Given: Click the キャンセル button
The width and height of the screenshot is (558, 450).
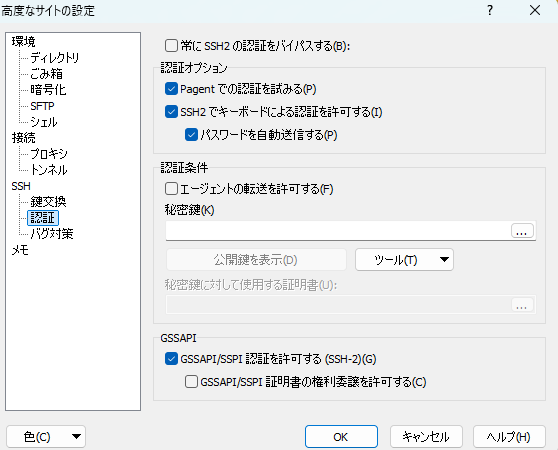Looking at the screenshot, I should point(426,436).
